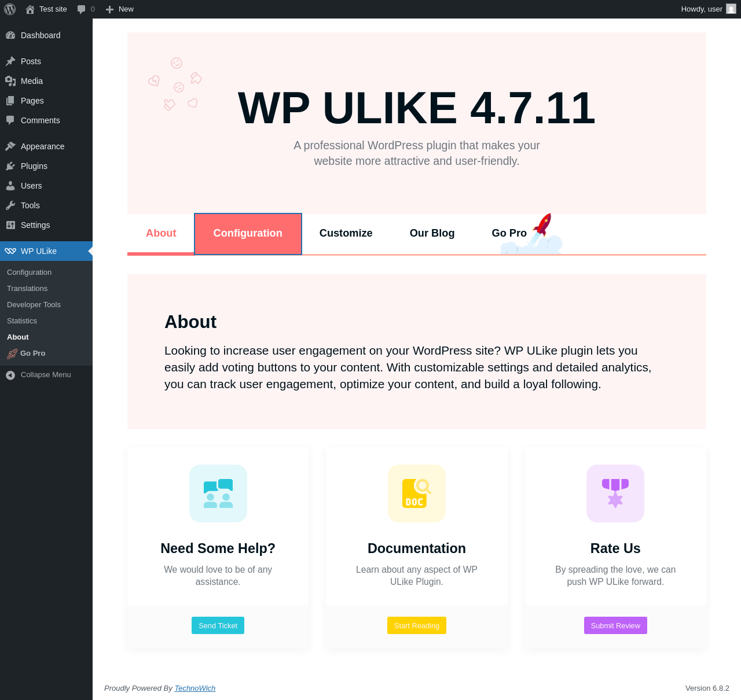Go to Dashboard menu label
Screen dimensions: 741x700
click(x=41, y=35)
